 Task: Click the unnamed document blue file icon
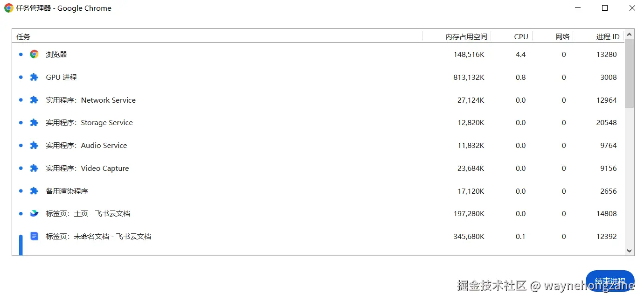coord(34,236)
